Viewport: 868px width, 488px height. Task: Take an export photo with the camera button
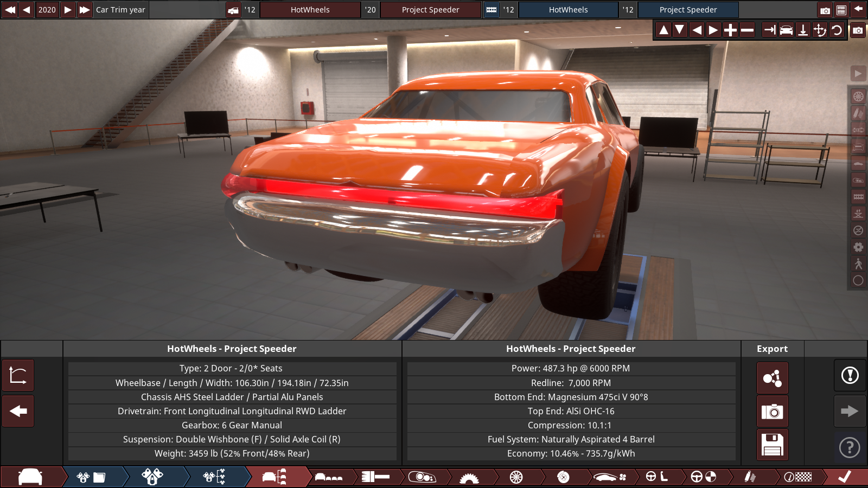[773, 412]
